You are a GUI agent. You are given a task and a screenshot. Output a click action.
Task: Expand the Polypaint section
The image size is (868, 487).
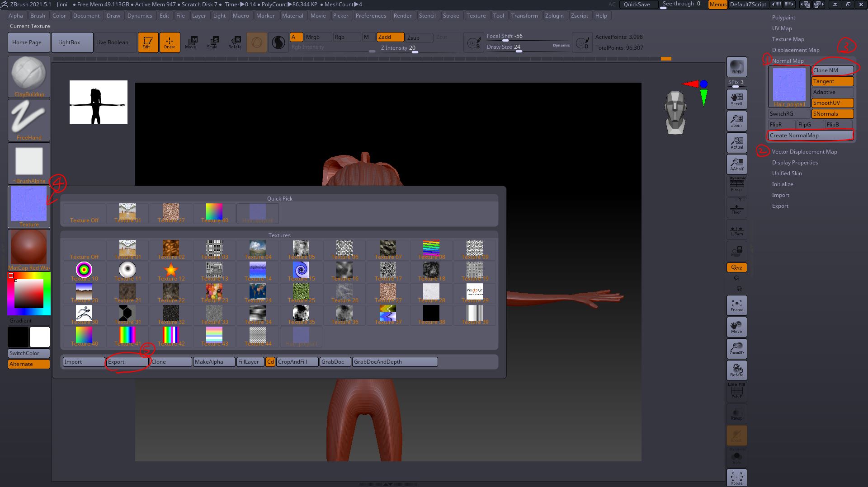click(783, 17)
